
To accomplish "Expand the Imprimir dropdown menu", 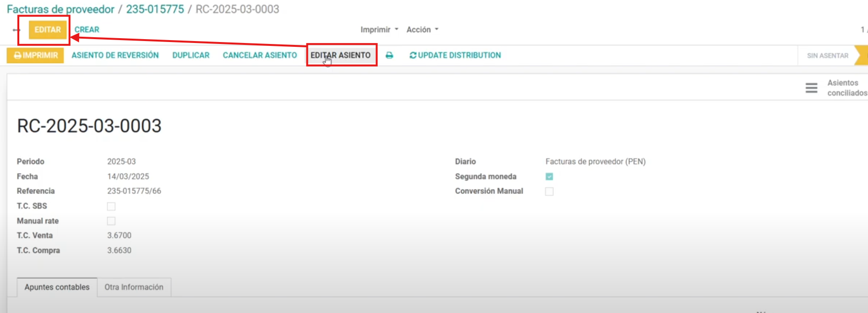I will click(379, 30).
